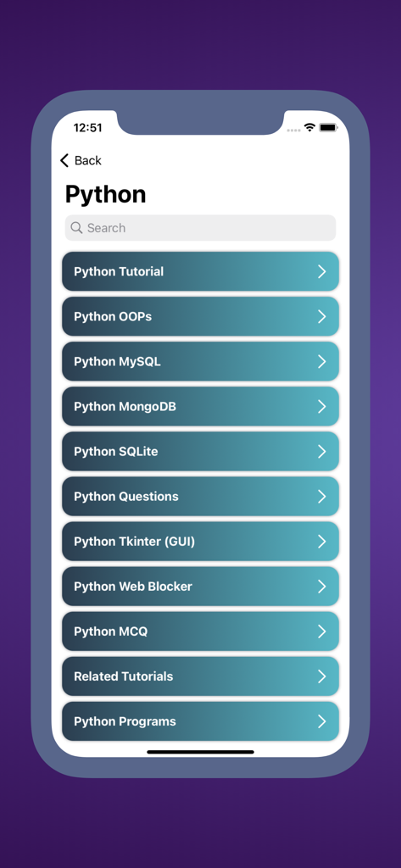Select Python Tkinter (GUI)
This screenshot has height=868, width=401.
click(x=200, y=542)
